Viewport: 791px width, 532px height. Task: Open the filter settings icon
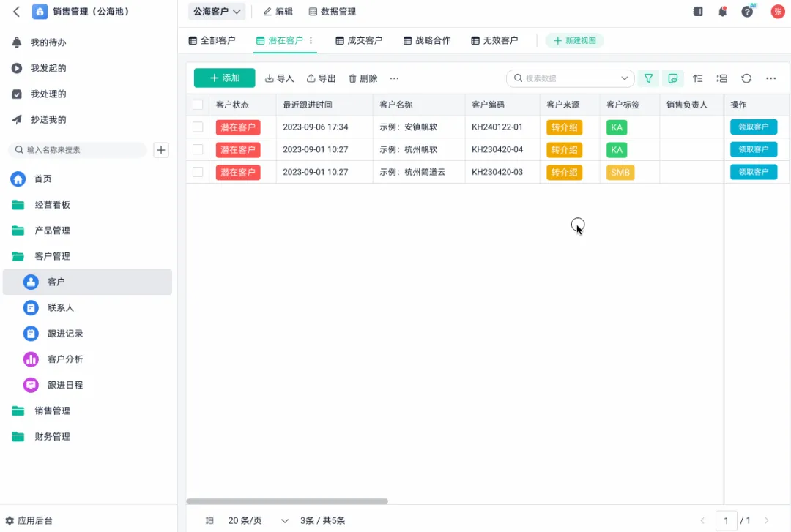coord(648,78)
